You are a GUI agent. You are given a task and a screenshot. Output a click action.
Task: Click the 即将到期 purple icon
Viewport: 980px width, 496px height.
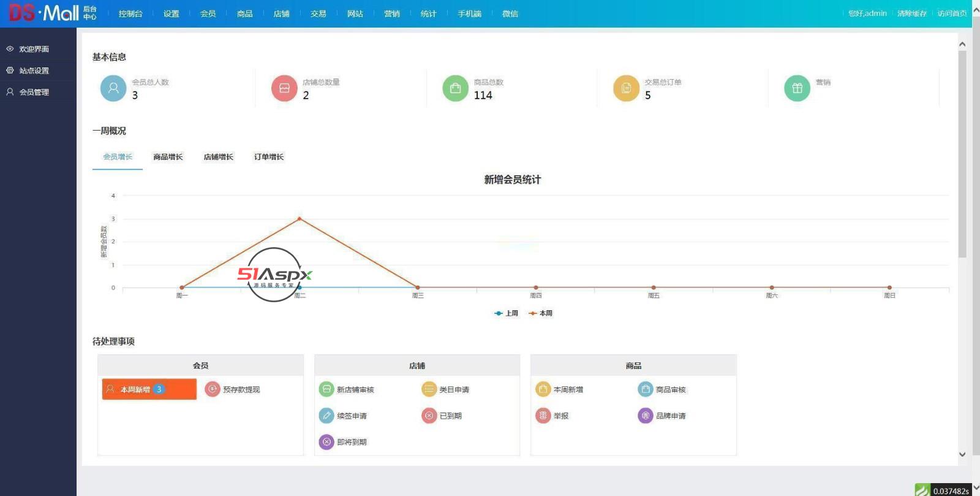pyautogui.click(x=326, y=441)
